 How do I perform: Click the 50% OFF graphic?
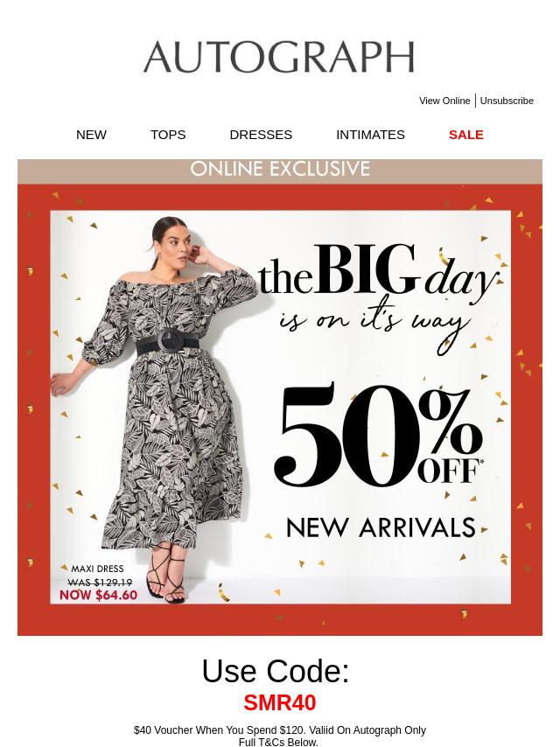coord(379,435)
